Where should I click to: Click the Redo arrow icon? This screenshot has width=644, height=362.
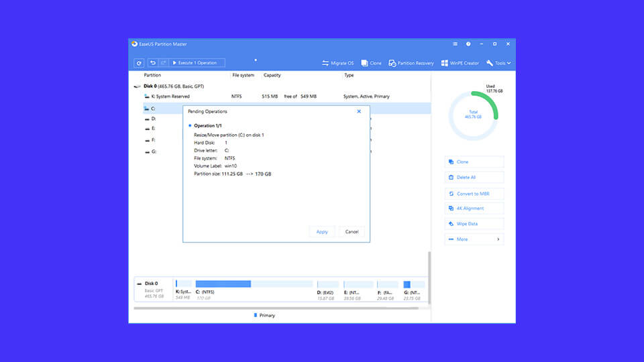tap(162, 63)
